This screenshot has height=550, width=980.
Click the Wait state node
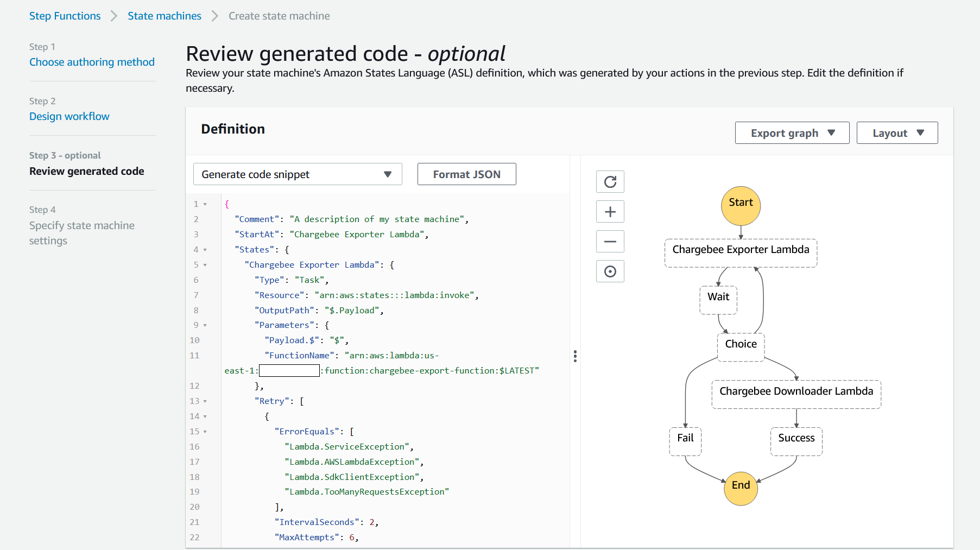click(x=718, y=300)
